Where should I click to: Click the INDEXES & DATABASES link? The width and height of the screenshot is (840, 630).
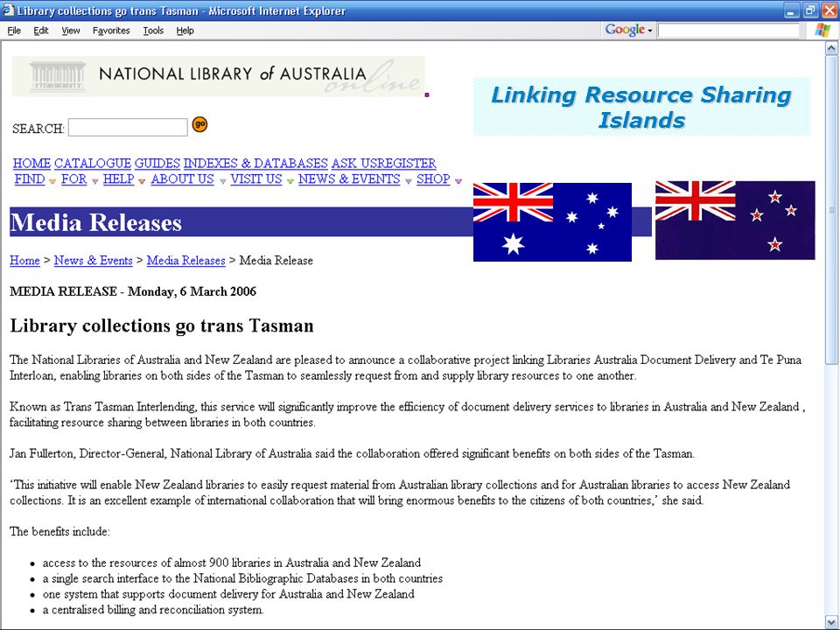coord(255,163)
